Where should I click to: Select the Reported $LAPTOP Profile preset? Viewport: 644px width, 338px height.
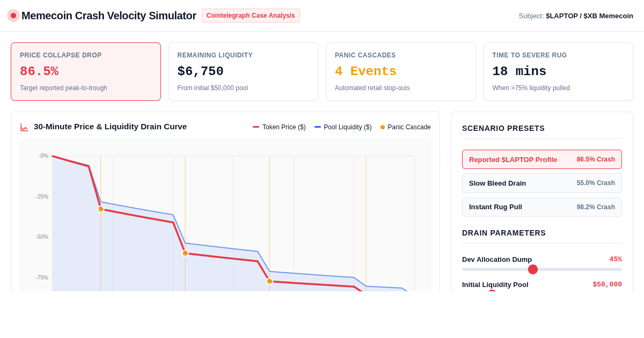click(x=542, y=159)
